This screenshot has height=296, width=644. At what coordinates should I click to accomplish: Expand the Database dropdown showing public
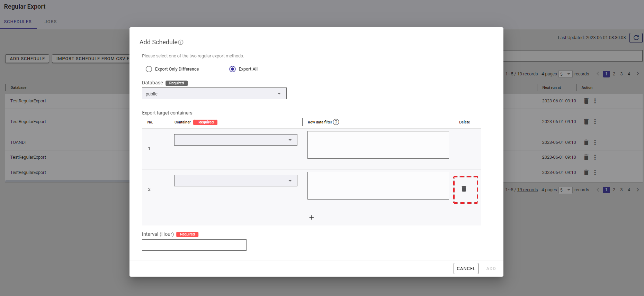pyautogui.click(x=214, y=94)
